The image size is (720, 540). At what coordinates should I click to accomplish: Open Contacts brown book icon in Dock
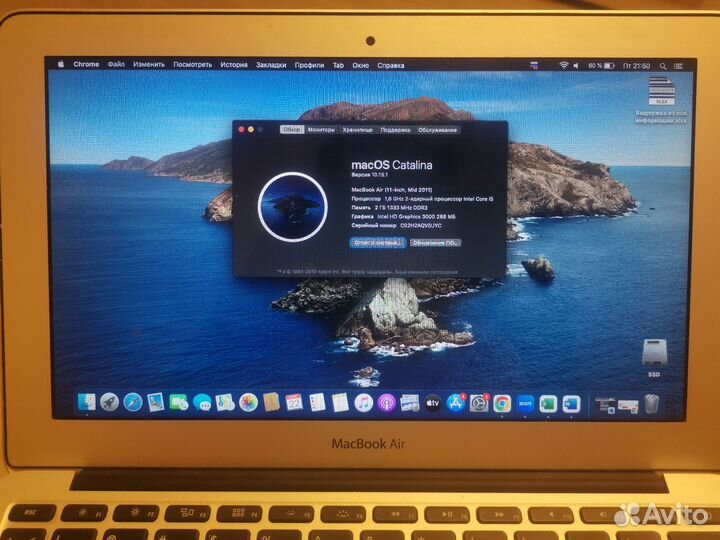pos(271,403)
